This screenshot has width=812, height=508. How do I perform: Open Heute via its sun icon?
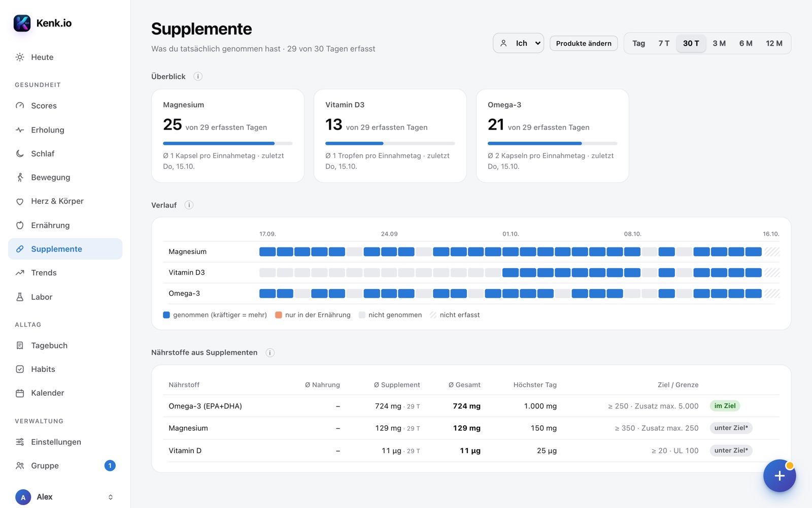click(x=20, y=57)
